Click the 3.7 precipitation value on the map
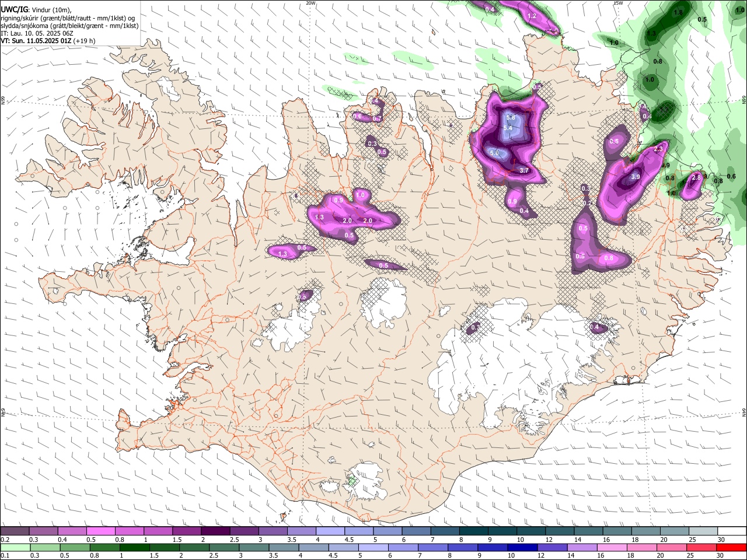 point(524,170)
